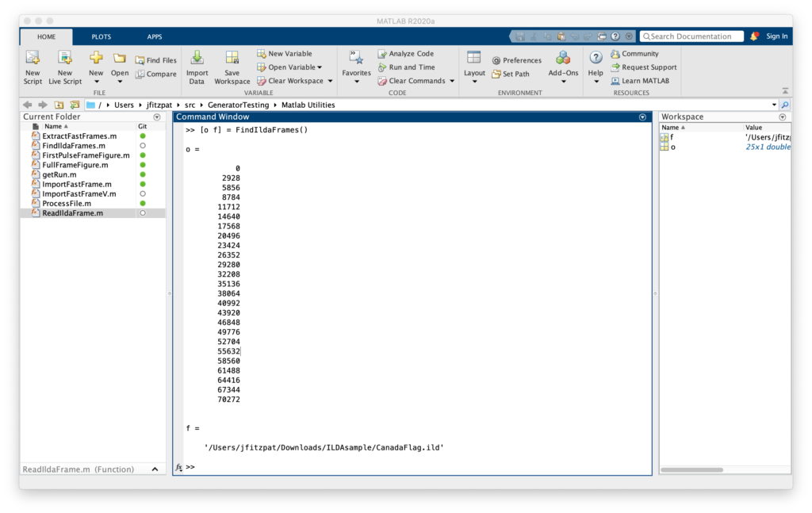Switch to the APPS tab
Image resolution: width=812 pixels, height=513 pixels.
[x=154, y=36]
